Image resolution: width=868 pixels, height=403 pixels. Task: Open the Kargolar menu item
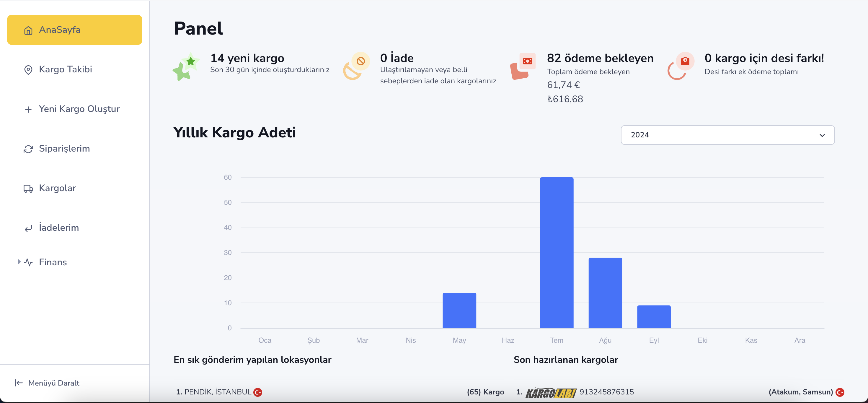(x=57, y=188)
